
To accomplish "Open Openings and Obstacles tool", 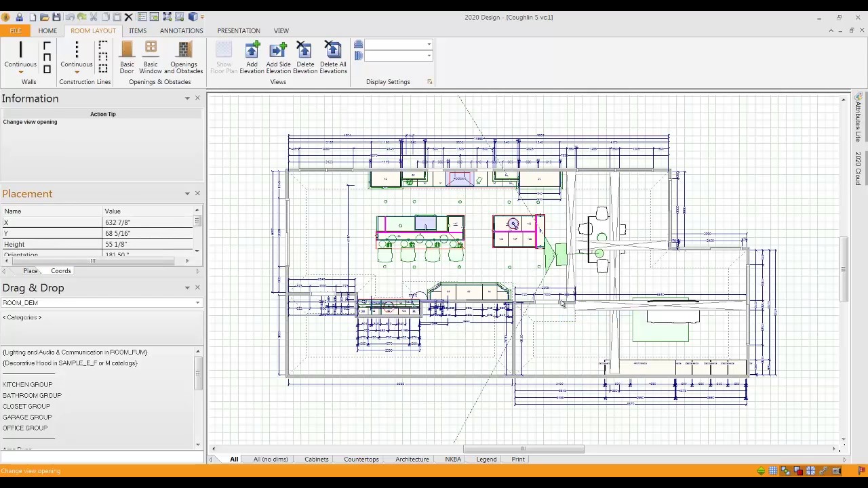I will point(184,58).
